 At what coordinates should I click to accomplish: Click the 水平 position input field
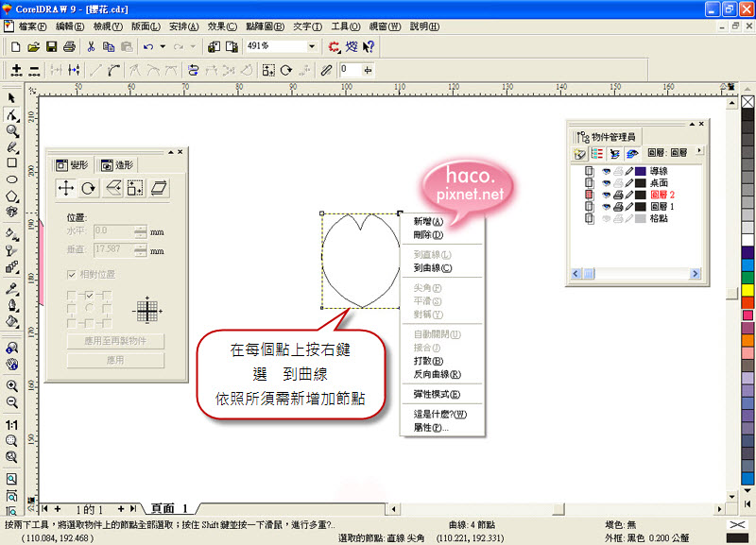click(113, 231)
